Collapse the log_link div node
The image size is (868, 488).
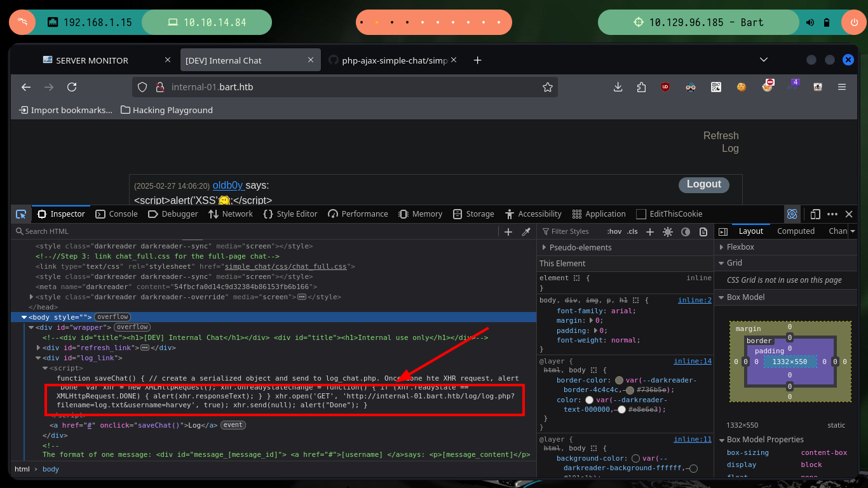38,358
